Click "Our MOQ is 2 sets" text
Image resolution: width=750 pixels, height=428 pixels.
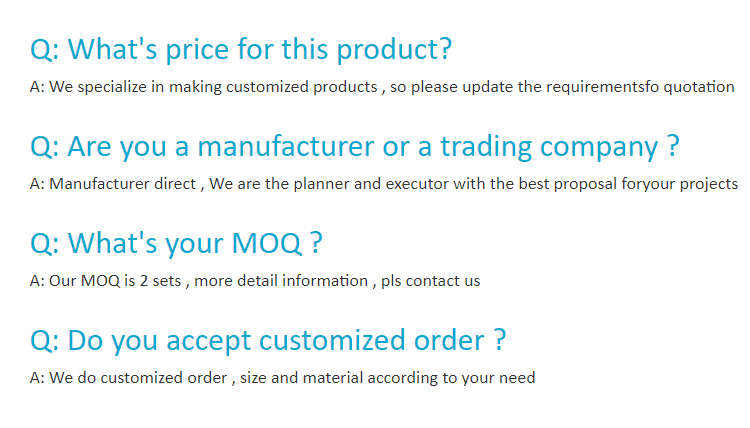115,281
